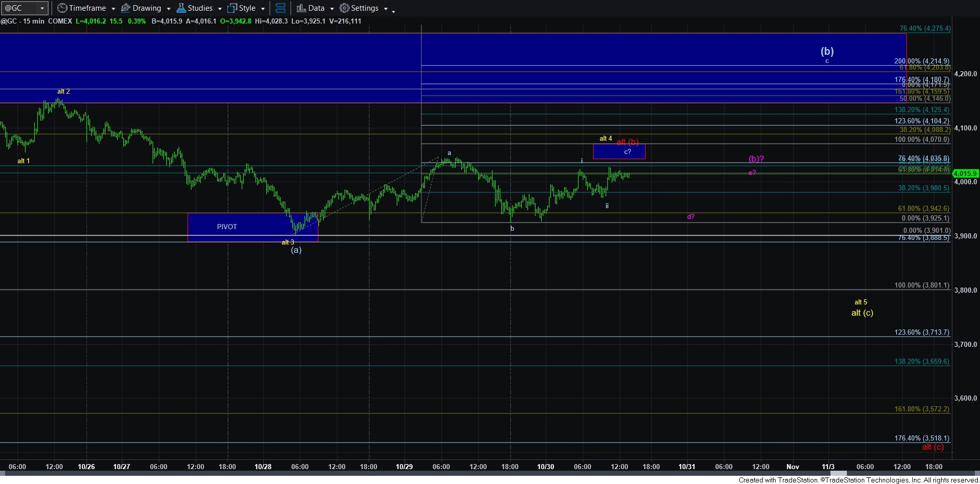Open the @GC symbol dropdown
980x484 pixels.
pyautogui.click(x=42, y=8)
